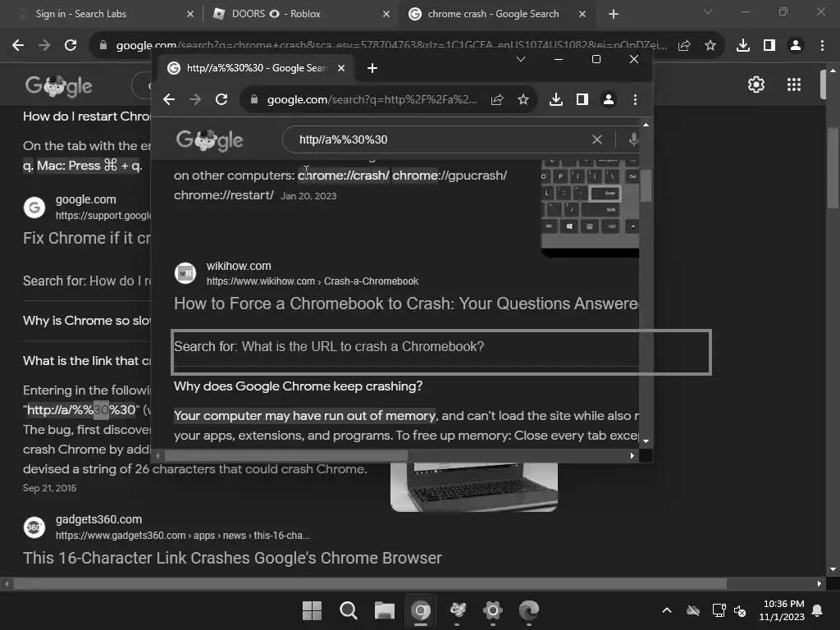Click front window horizontal scrollbar thumb

(286, 456)
